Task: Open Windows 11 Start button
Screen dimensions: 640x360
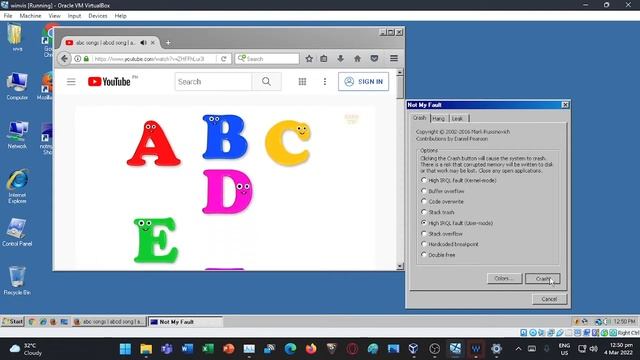Action: pos(125,349)
